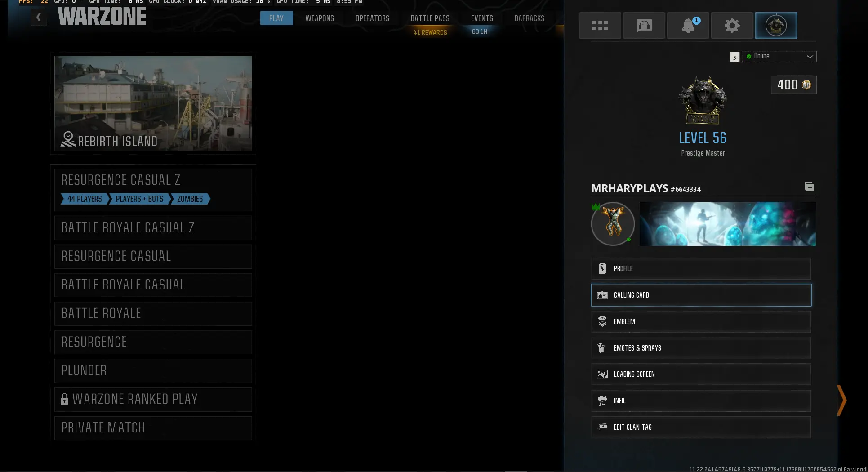Click the orange right chevron arrow
The width and height of the screenshot is (868, 472).
(841, 400)
